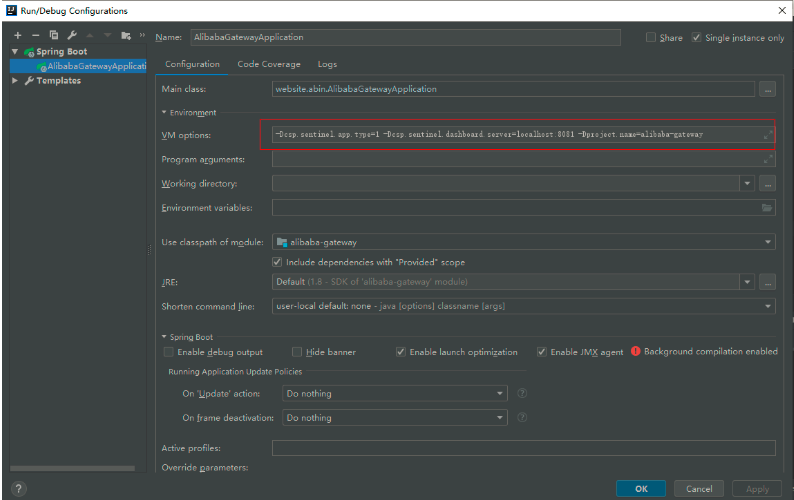The image size is (794, 500).
Task: Focus the Main class field
Action: [513, 89]
